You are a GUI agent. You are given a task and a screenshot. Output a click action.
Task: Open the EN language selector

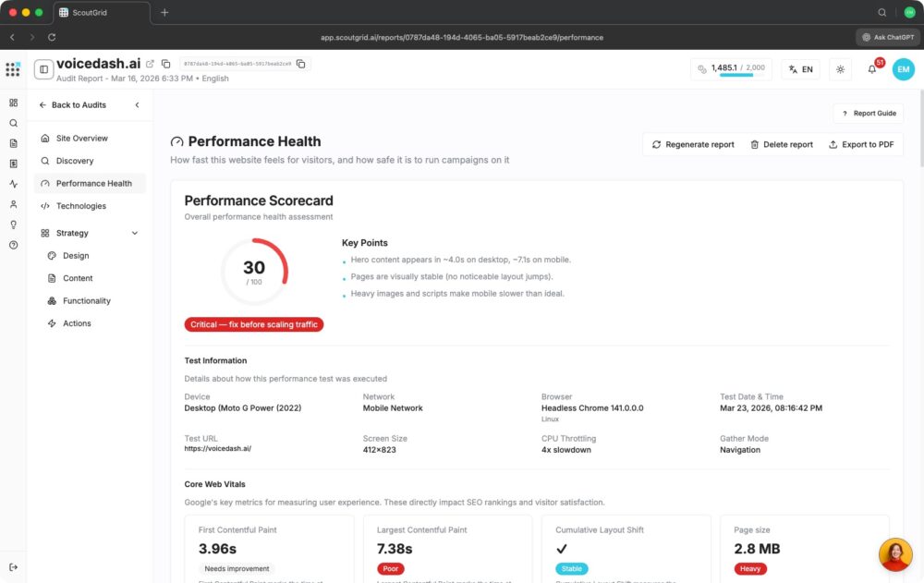pyautogui.click(x=800, y=69)
